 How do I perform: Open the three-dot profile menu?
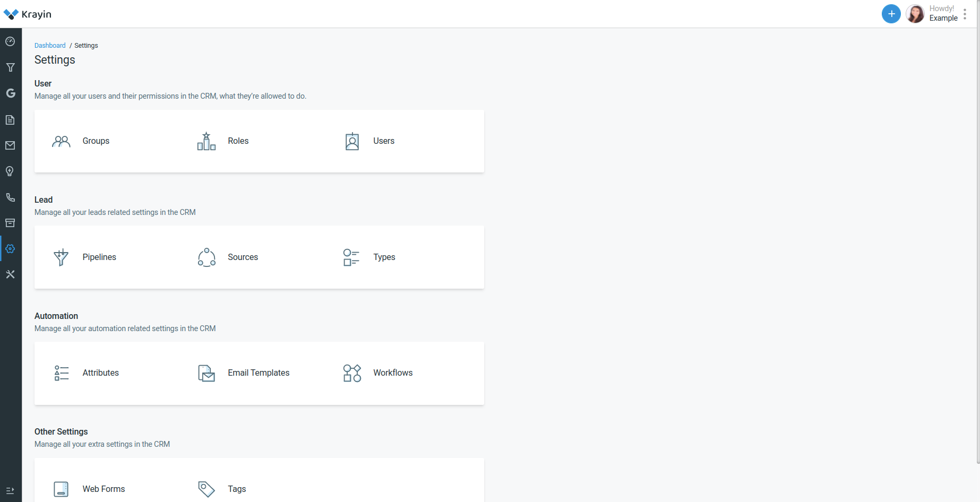coord(966,14)
